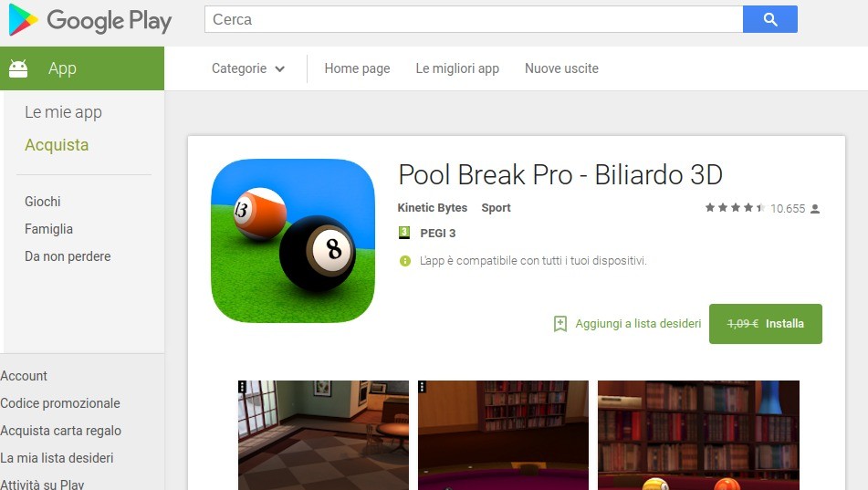Click the compatibility info icon
The height and width of the screenshot is (490, 868).
pyautogui.click(x=405, y=261)
